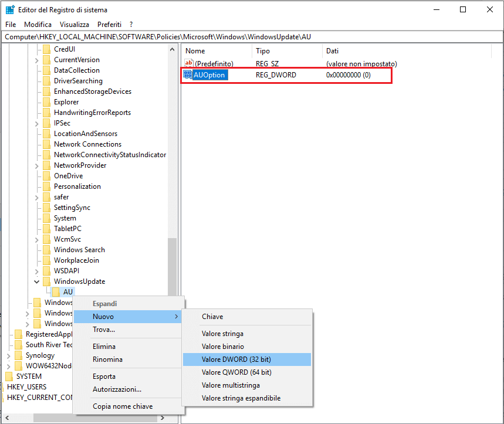The width and height of the screenshot is (504, 424).
Task: Click Copia nome chiave in the context menu
Action: point(128,406)
